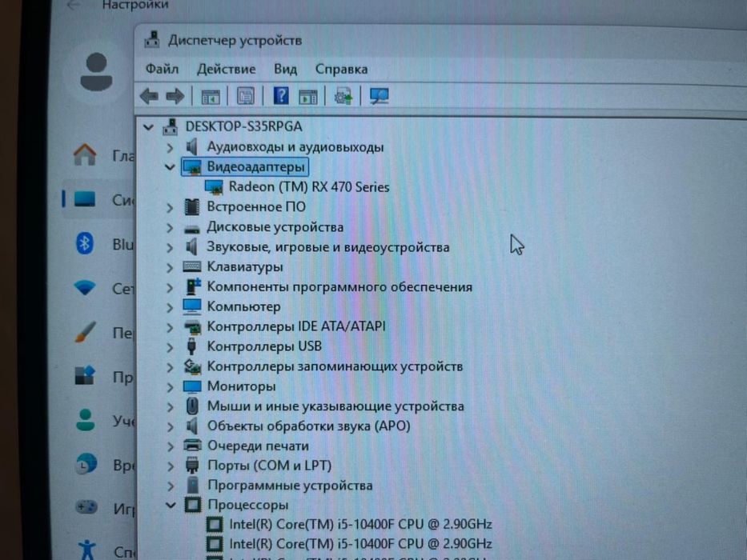Click the Scan for hardware changes monitor icon
The width and height of the screenshot is (747, 560).
pyautogui.click(x=380, y=96)
